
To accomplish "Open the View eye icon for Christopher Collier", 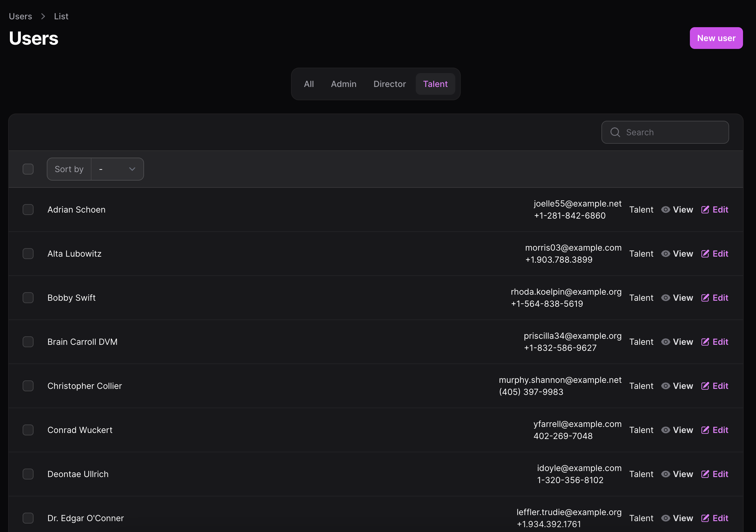I will click(x=666, y=386).
